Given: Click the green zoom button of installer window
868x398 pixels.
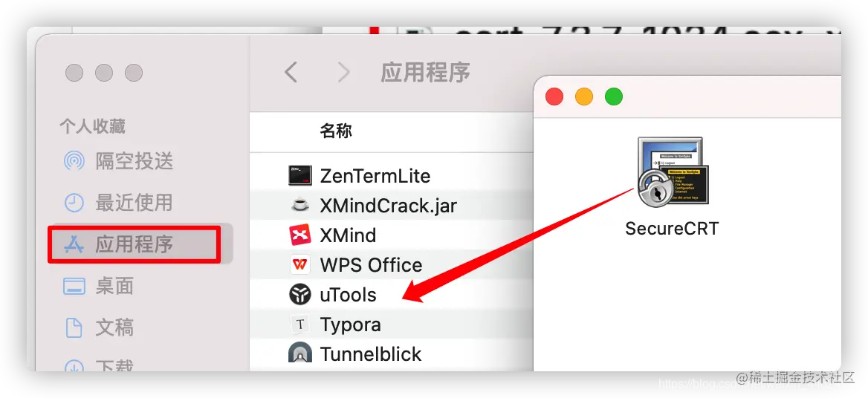Looking at the screenshot, I should 613,97.
